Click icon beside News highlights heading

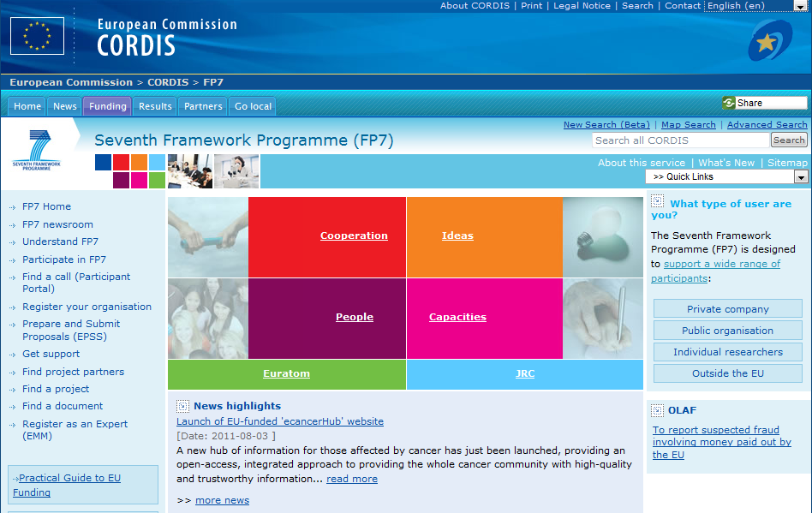(x=182, y=406)
